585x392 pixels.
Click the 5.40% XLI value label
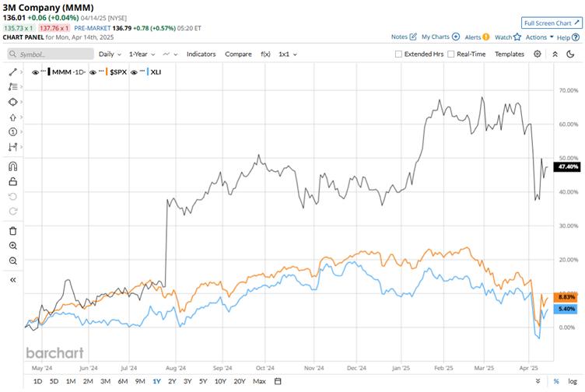click(x=566, y=309)
